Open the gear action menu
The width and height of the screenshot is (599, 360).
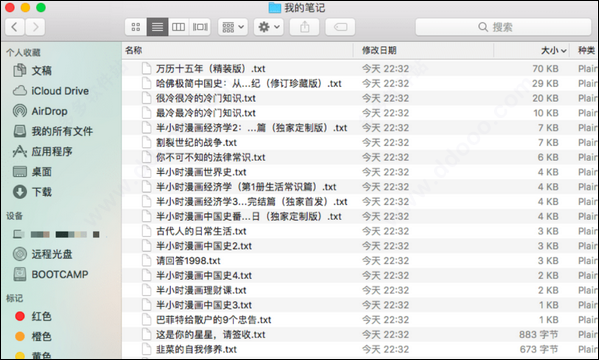(269, 27)
